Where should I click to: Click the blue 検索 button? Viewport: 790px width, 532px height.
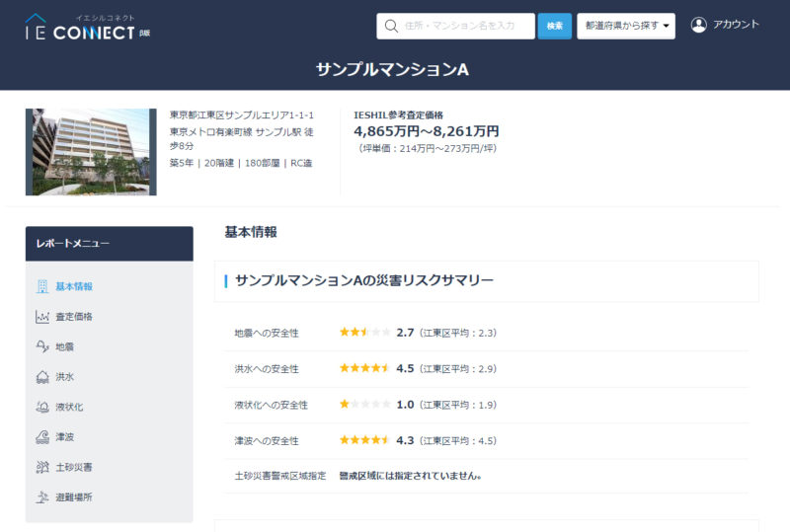coord(554,26)
